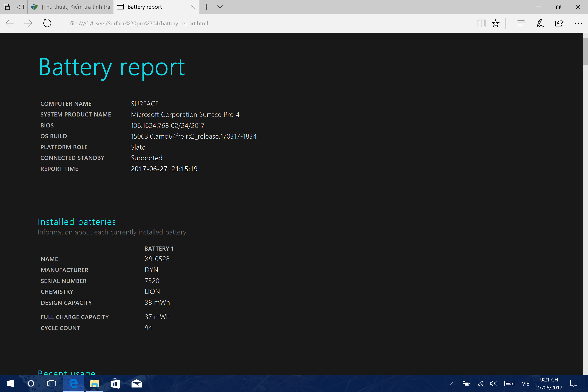The width and height of the screenshot is (588, 392).
Task: Select the Battery report tab
Action: tap(153, 7)
